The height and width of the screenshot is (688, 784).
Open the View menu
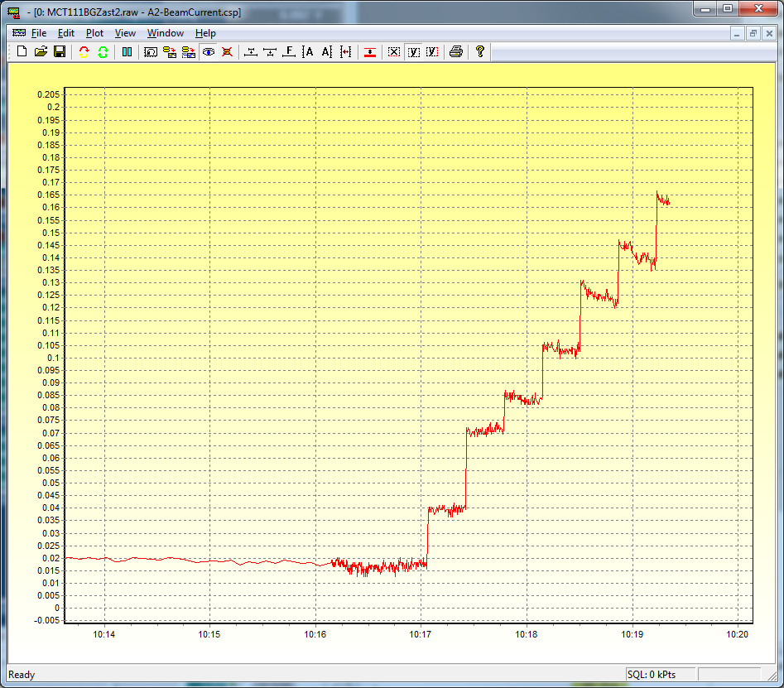tap(125, 33)
